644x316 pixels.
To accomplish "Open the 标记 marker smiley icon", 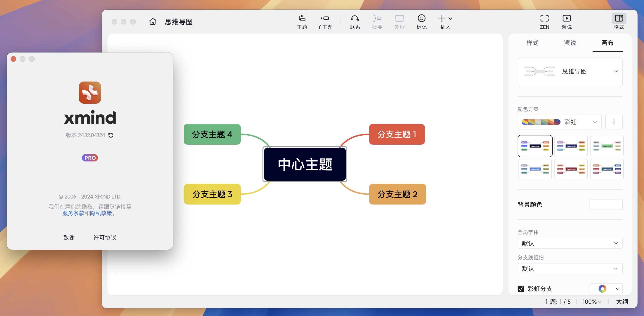I will tap(421, 22).
